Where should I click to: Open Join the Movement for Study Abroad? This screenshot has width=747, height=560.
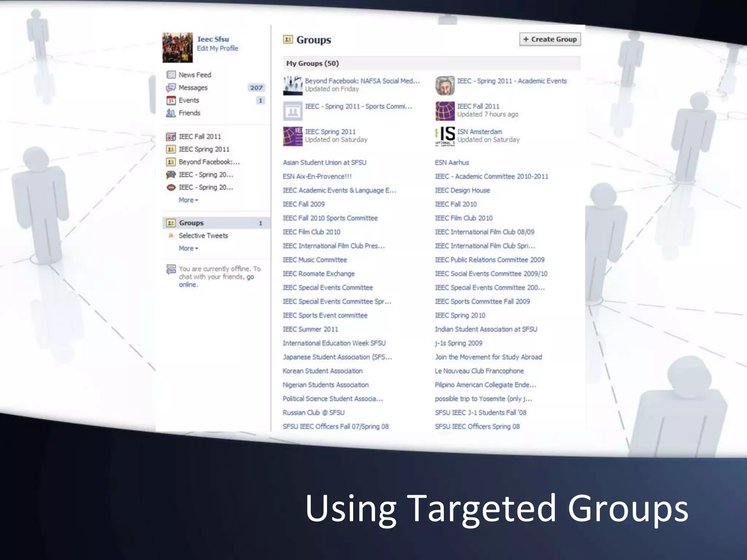tap(488, 357)
